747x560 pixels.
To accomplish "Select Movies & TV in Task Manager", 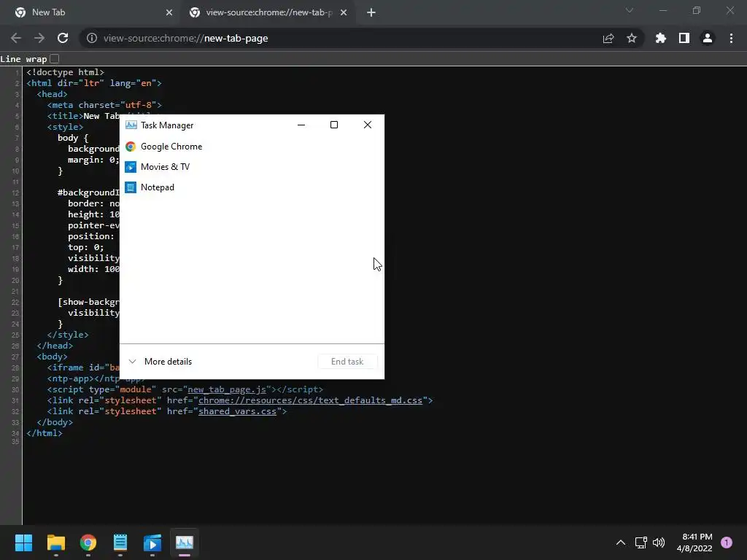I will (x=252, y=167).
